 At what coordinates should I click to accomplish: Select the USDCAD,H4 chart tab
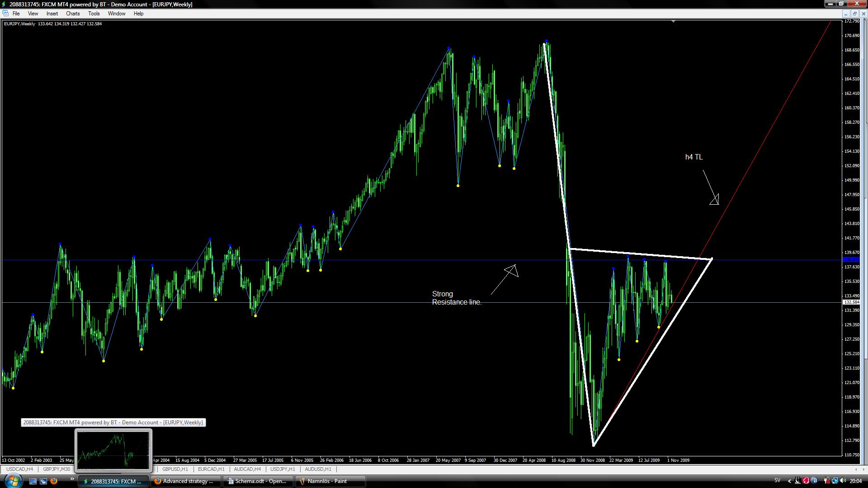pos(19,469)
